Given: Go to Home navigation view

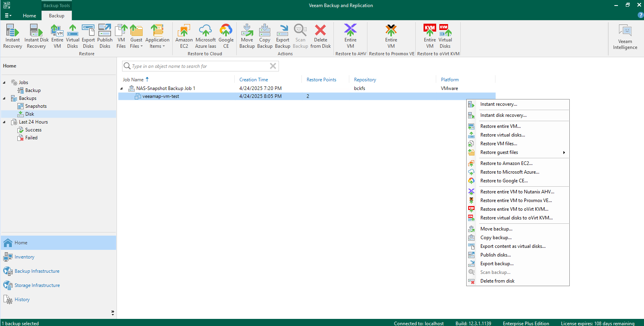Looking at the screenshot, I should pyautogui.click(x=58, y=243).
